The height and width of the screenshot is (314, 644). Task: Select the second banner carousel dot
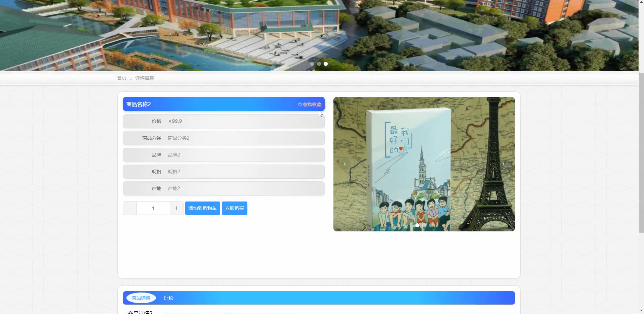point(319,64)
